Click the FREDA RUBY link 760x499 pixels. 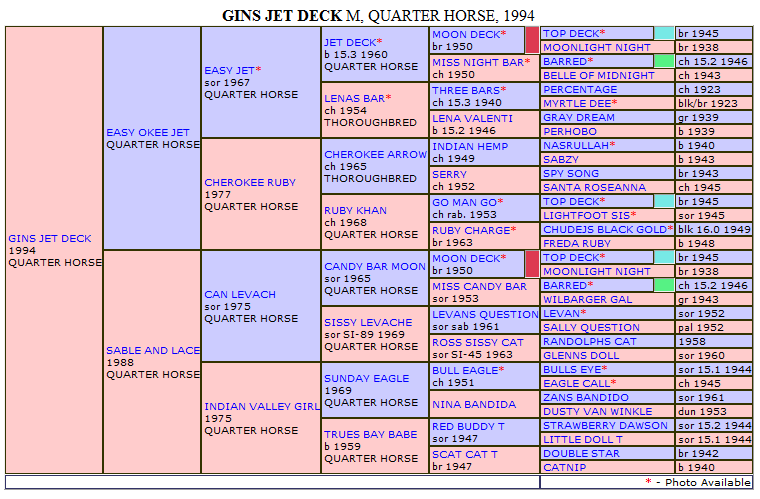[577, 244]
